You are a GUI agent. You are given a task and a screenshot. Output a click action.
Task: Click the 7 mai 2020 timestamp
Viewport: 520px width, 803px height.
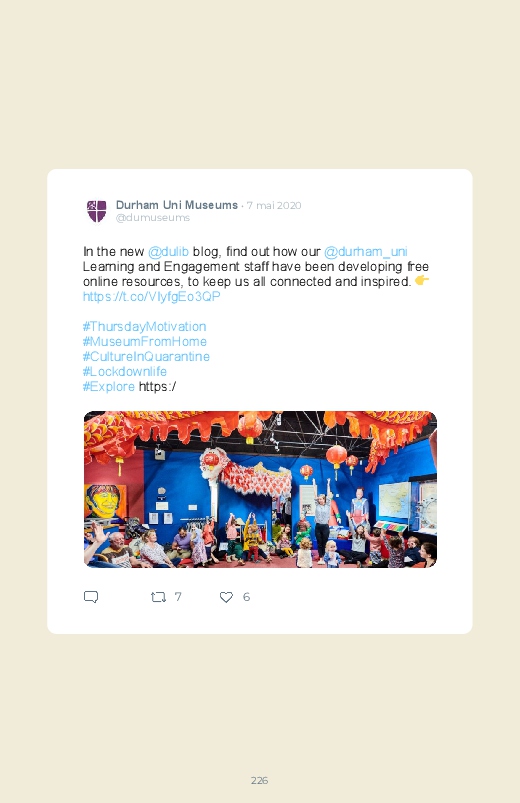pyautogui.click(x=274, y=205)
